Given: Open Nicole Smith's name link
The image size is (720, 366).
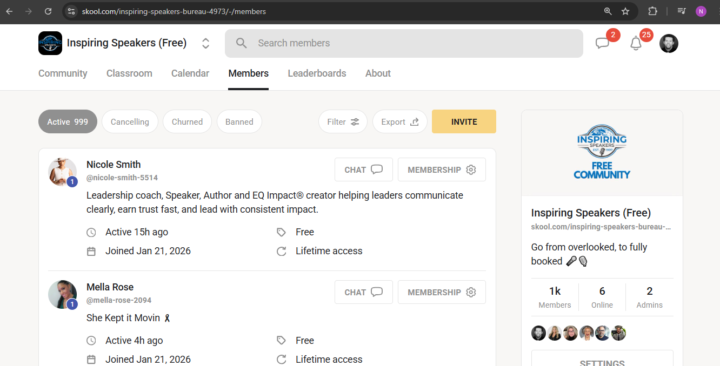Looking at the screenshot, I should tap(113, 164).
